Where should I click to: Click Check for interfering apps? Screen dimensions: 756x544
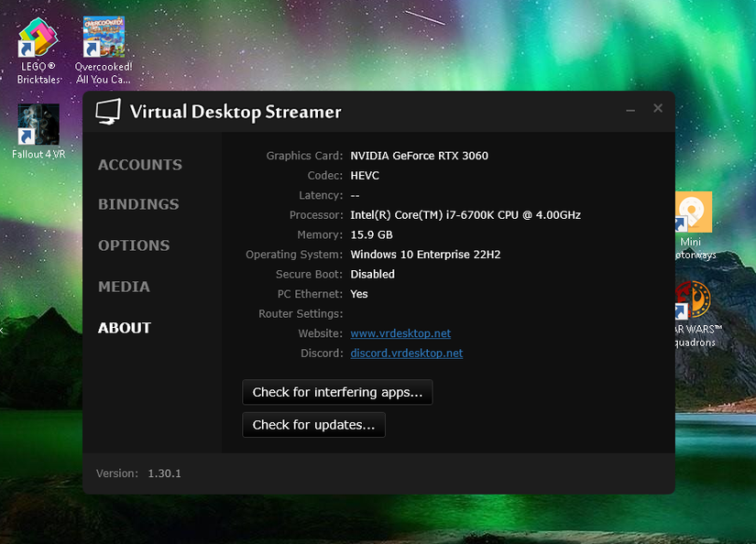(x=337, y=392)
